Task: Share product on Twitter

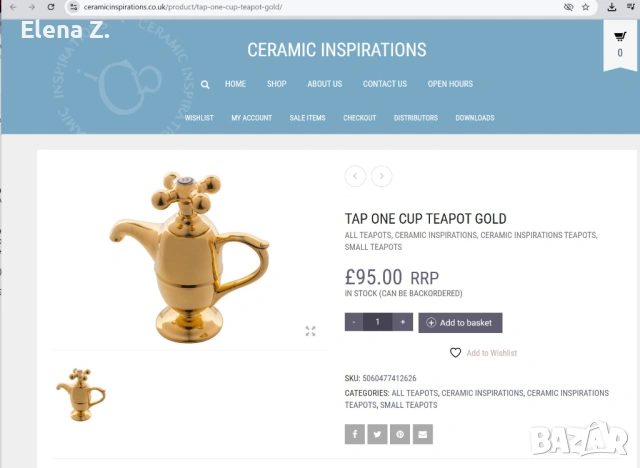Action: [x=378, y=434]
